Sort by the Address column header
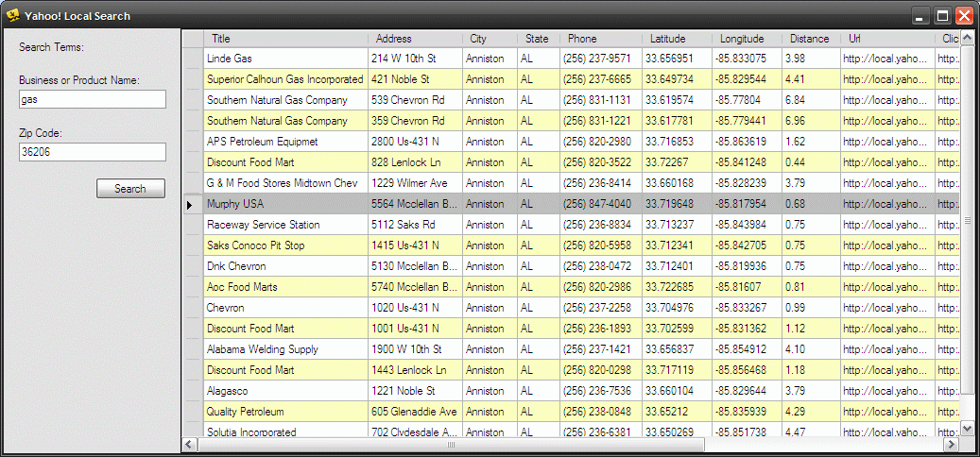The height and width of the screenshot is (457, 980). [x=415, y=39]
